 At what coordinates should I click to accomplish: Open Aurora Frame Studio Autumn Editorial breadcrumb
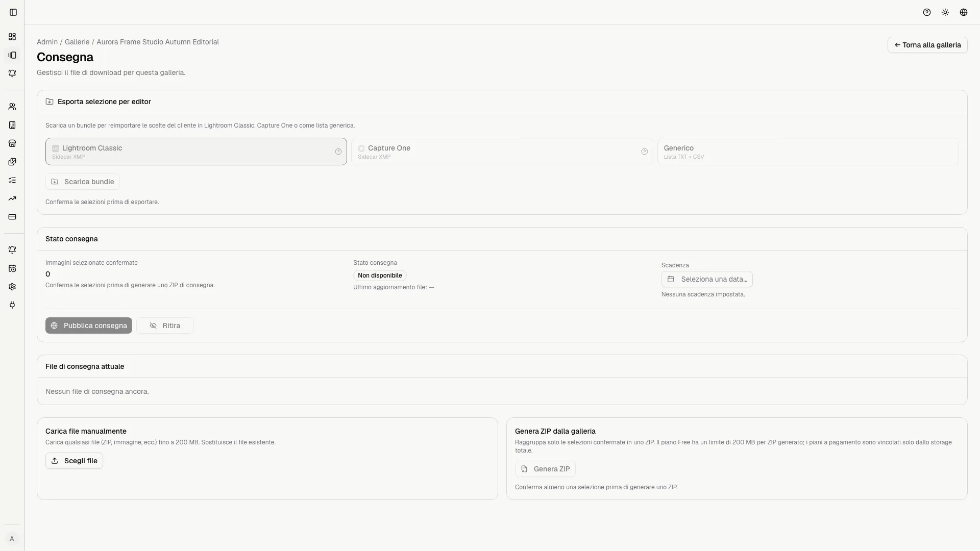tap(158, 42)
